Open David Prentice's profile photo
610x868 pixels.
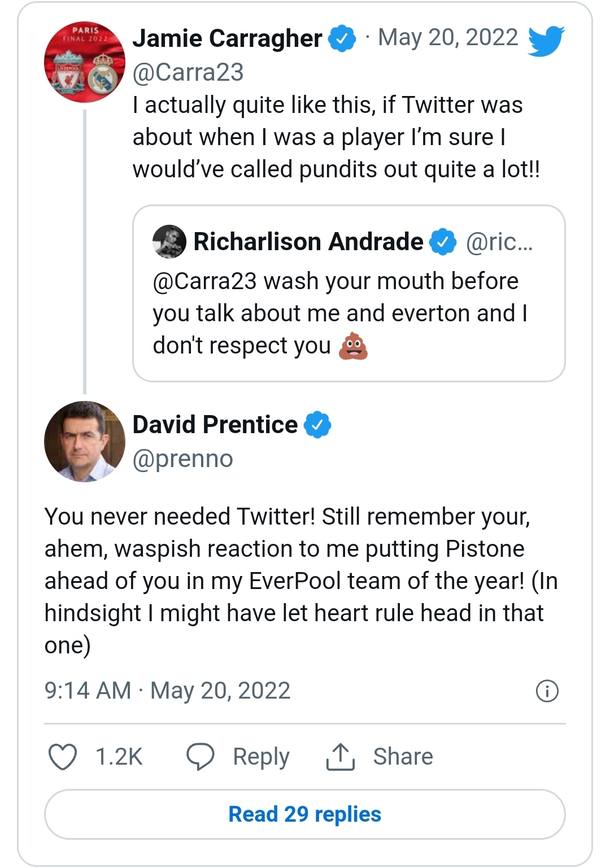[85, 442]
